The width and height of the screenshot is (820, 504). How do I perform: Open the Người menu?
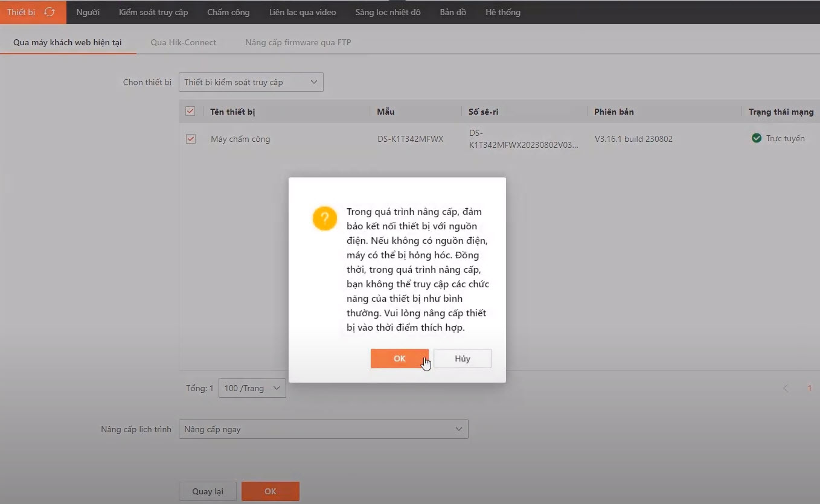coord(88,12)
